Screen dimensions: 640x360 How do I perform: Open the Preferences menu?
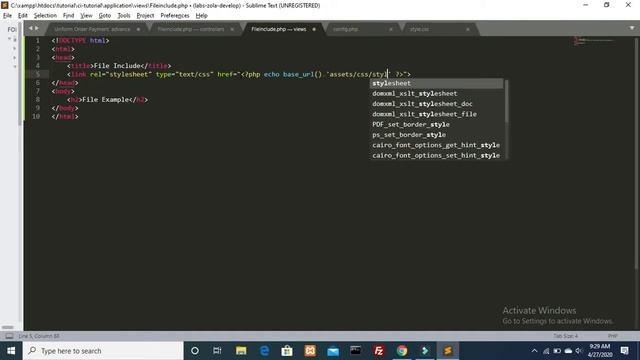coord(175,16)
